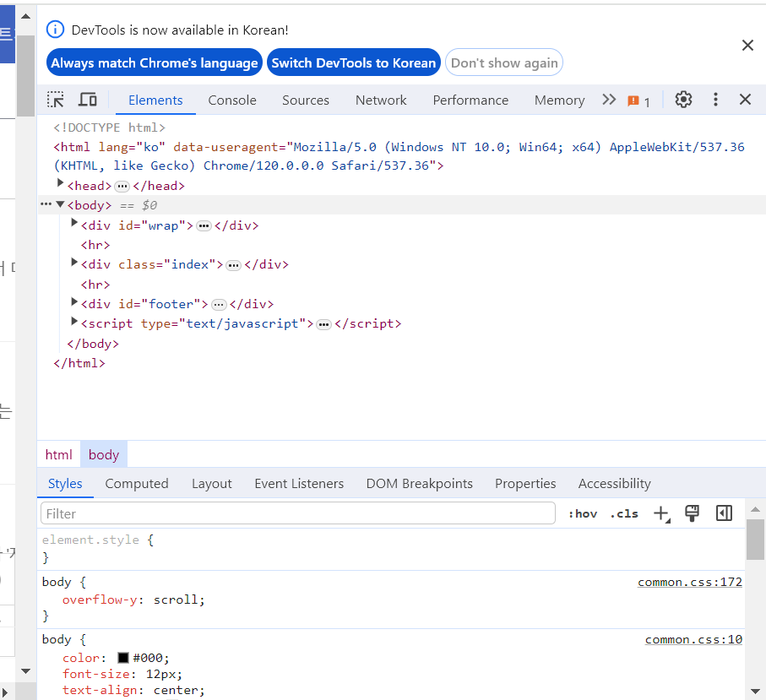Expand the div class index node

[x=74, y=263]
